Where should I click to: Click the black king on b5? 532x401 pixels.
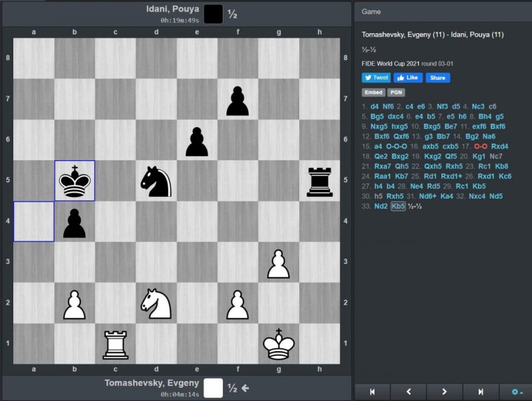tap(74, 181)
